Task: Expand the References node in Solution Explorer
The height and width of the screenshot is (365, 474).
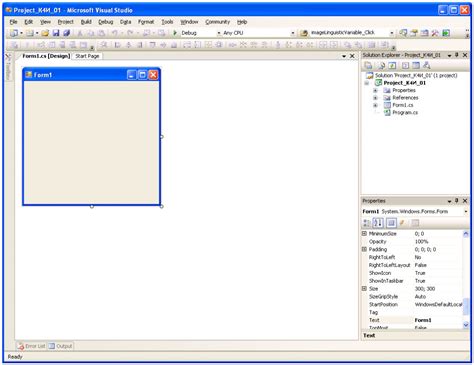Action: click(375, 98)
